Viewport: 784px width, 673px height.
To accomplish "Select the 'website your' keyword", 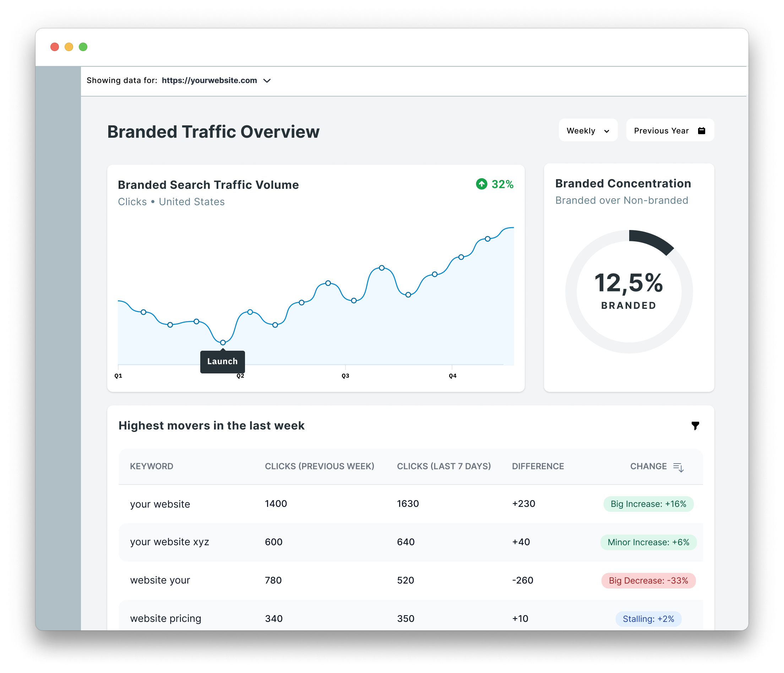I will click(x=160, y=580).
